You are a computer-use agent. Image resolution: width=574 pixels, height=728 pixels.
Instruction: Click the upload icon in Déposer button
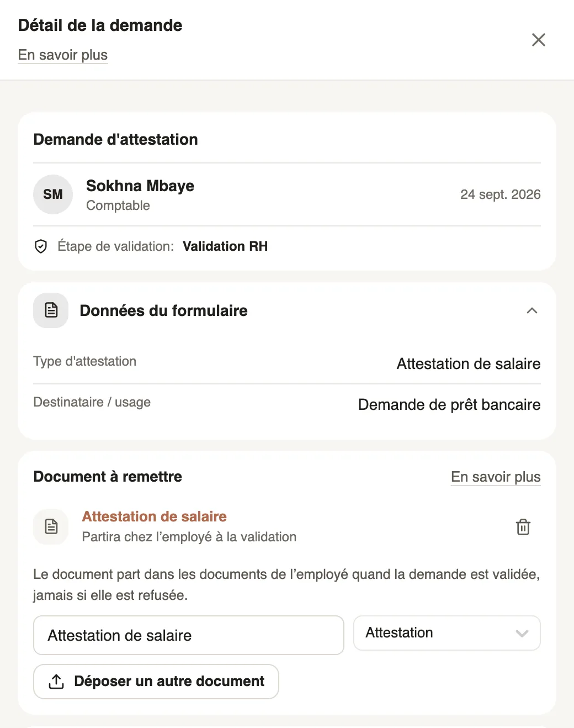point(56,682)
